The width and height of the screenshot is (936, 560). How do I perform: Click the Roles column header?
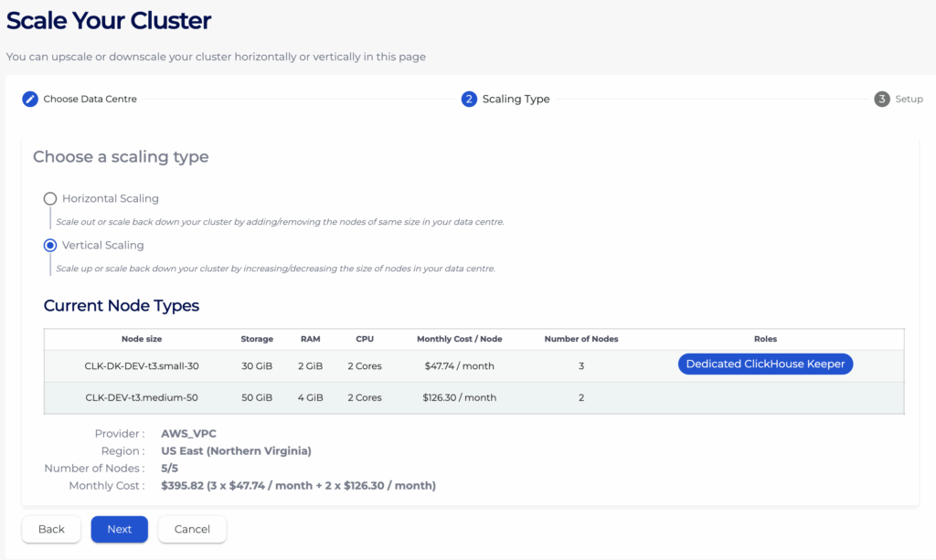(765, 339)
